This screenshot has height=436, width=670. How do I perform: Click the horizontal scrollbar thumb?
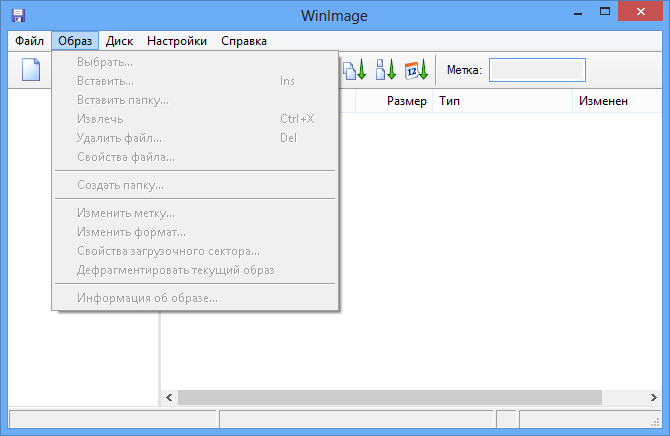pos(390,398)
